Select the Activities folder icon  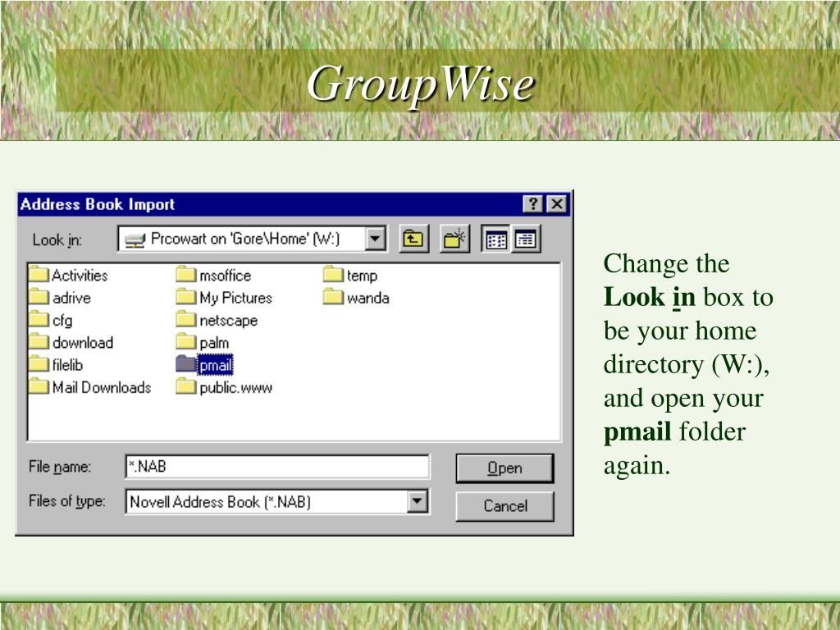pyautogui.click(x=39, y=274)
